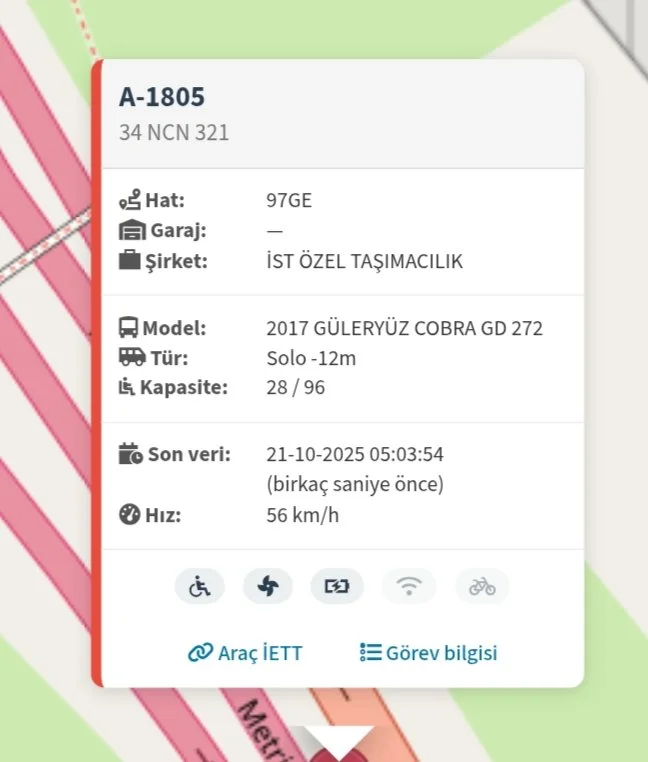Click the wheelchair accessibility icon
Viewport: 648px width, 762px height.
200,586
